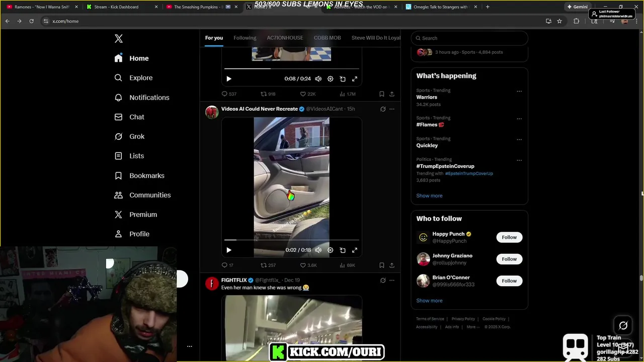644x362 pixels.
Task: Open Communities in the sidebar
Action: [142, 195]
